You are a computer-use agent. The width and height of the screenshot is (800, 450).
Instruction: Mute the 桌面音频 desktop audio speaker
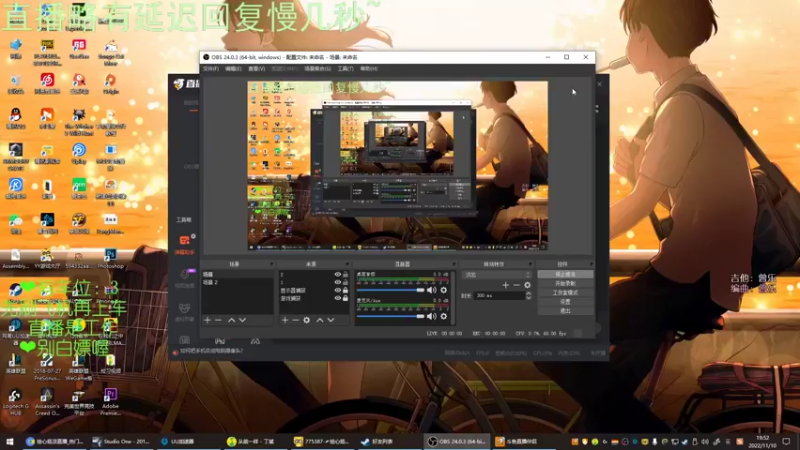(432, 290)
